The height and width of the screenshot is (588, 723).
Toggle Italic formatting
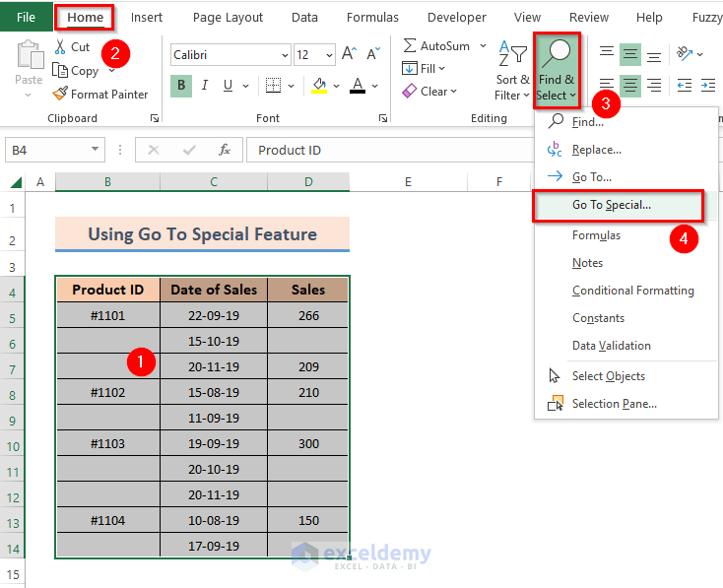(x=205, y=86)
